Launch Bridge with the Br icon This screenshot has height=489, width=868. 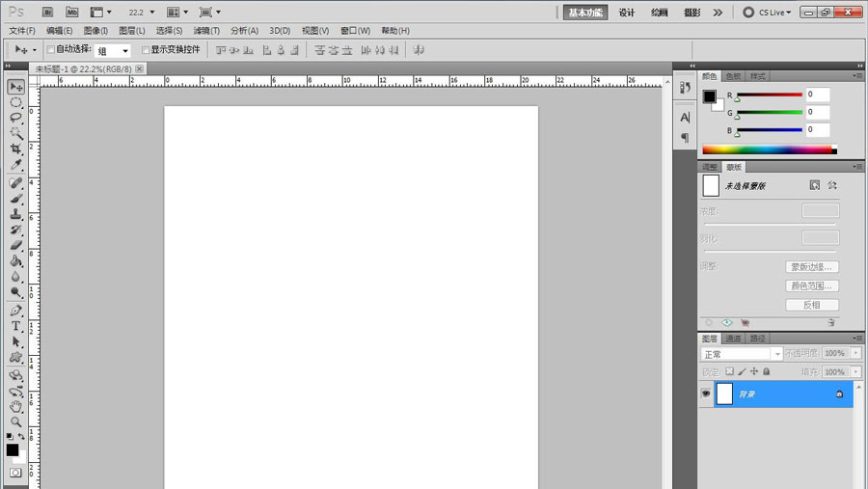click(x=48, y=13)
